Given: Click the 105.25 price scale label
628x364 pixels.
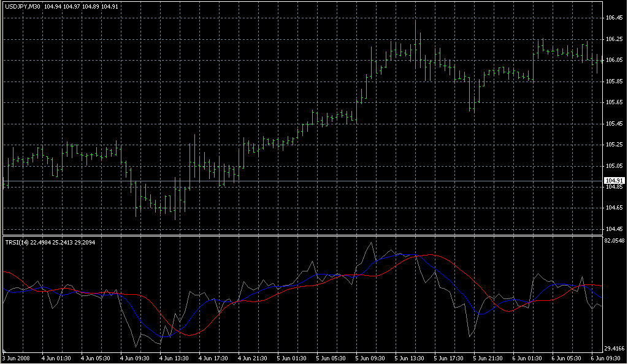Looking at the screenshot, I should coord(613,145).
